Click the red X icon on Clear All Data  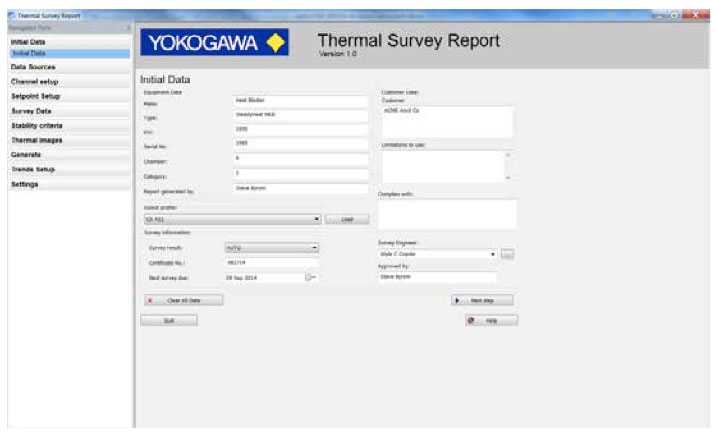pyautogui.click(x=150, y=301)
